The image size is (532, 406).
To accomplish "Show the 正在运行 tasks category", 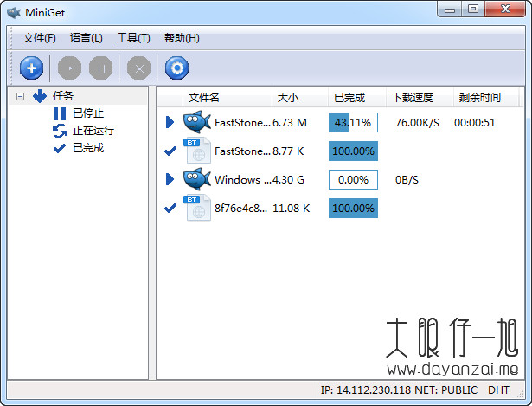I will click(x=93, y=131).
